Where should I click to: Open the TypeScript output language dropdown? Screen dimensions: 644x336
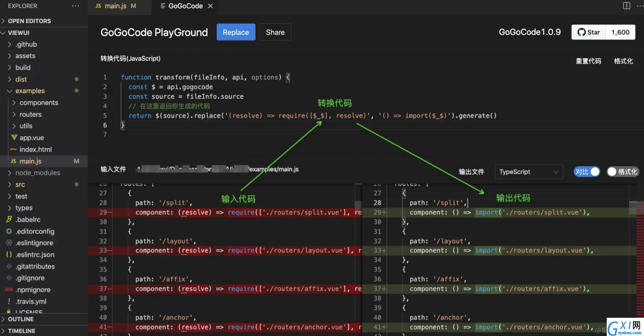529,172
